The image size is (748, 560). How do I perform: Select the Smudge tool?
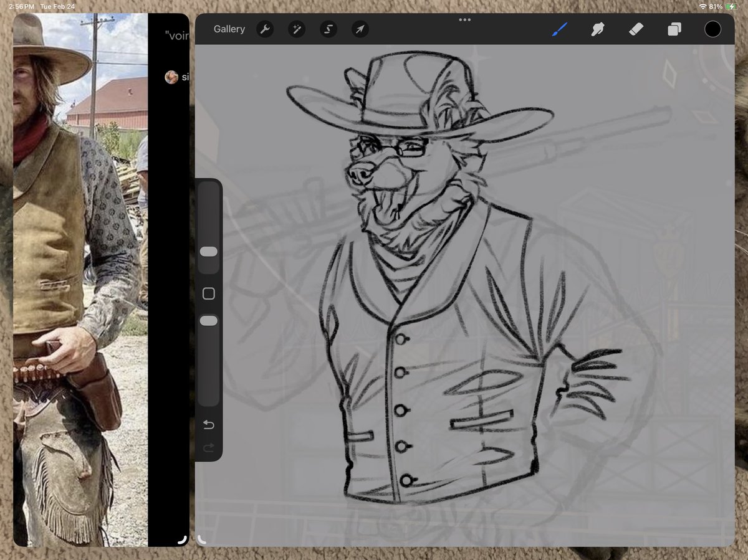598,29
